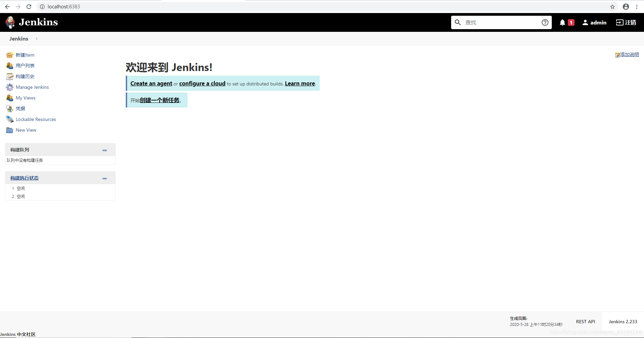Click the red notification count badge
The height and width of the screenshot is (338, 644).
(571, 22)
